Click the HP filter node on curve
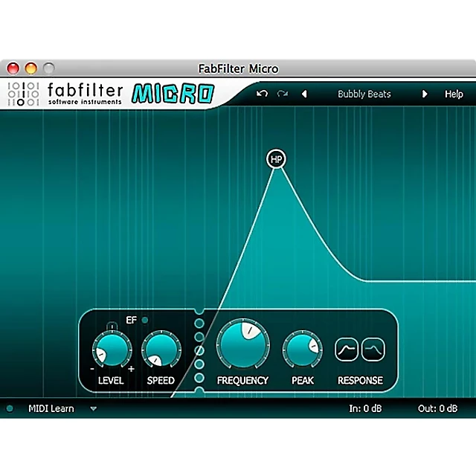Screen dimensions: 476x476 point(277,158)
